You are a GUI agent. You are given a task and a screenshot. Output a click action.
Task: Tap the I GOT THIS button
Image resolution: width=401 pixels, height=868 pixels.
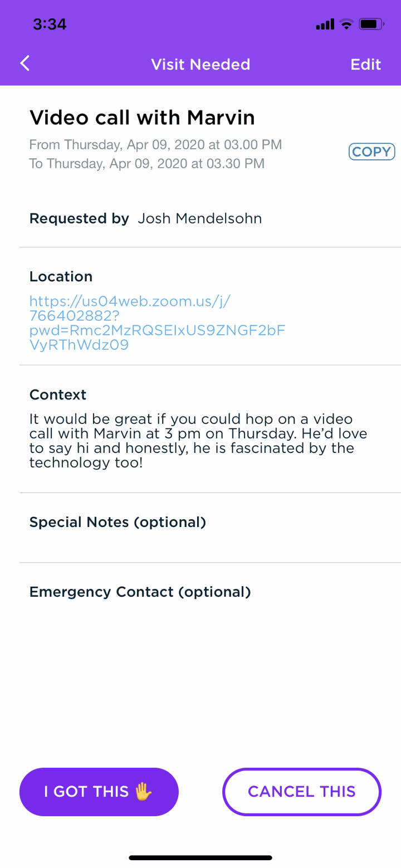coord(99,792)
